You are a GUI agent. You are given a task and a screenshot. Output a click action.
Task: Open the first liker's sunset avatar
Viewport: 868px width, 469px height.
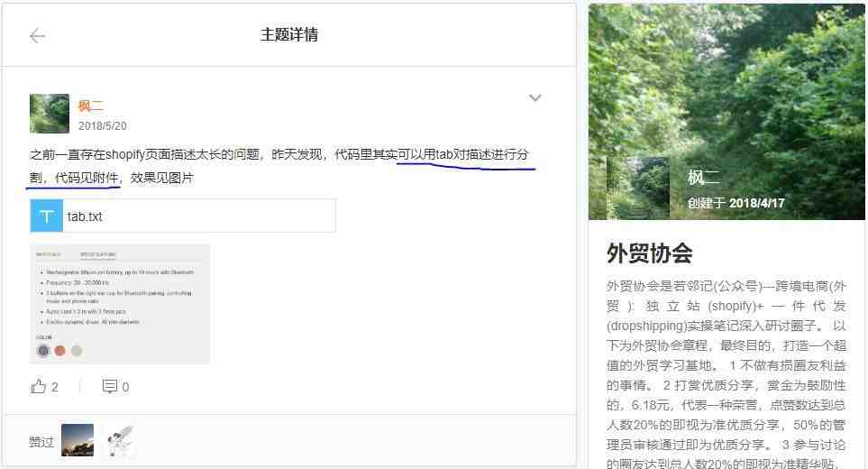click(78, 440)
